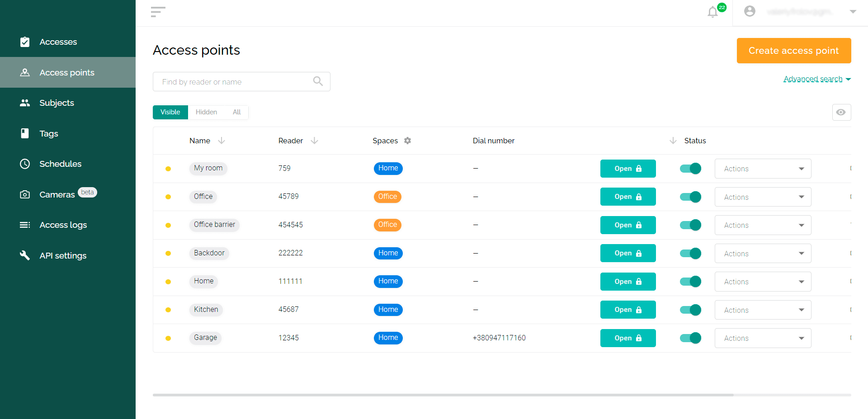868x419 pixels.
Task: Open Spaces column gear settings
Action: pyautogui.click(x=407, y=141)
